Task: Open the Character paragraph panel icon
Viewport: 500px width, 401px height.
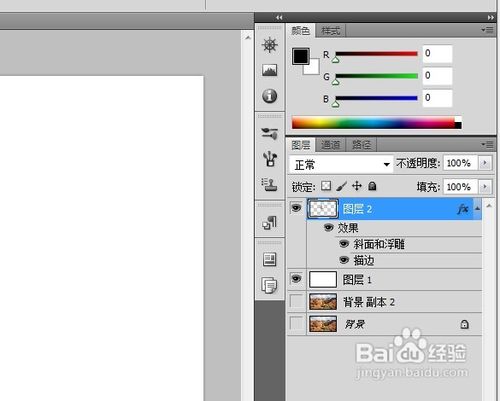Action: point(270,223)
